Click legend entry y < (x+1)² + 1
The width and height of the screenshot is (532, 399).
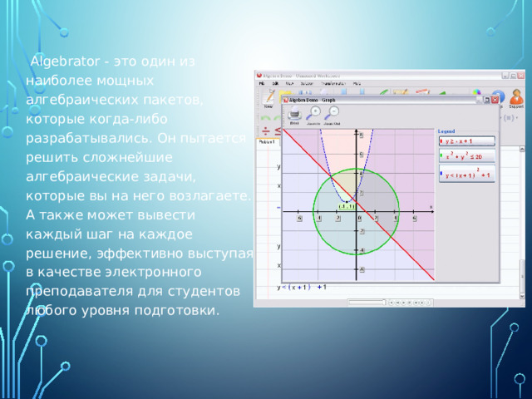[467, 174]
